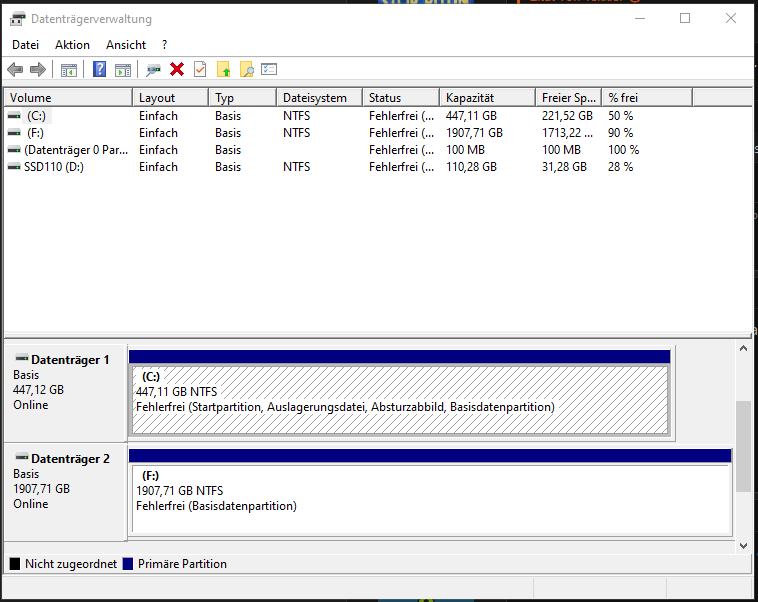The width and height of the screenshot is (758, 602).
Task: Select the (C:) volume in the list
Action: pyautogui.click(x=36, y=116)
